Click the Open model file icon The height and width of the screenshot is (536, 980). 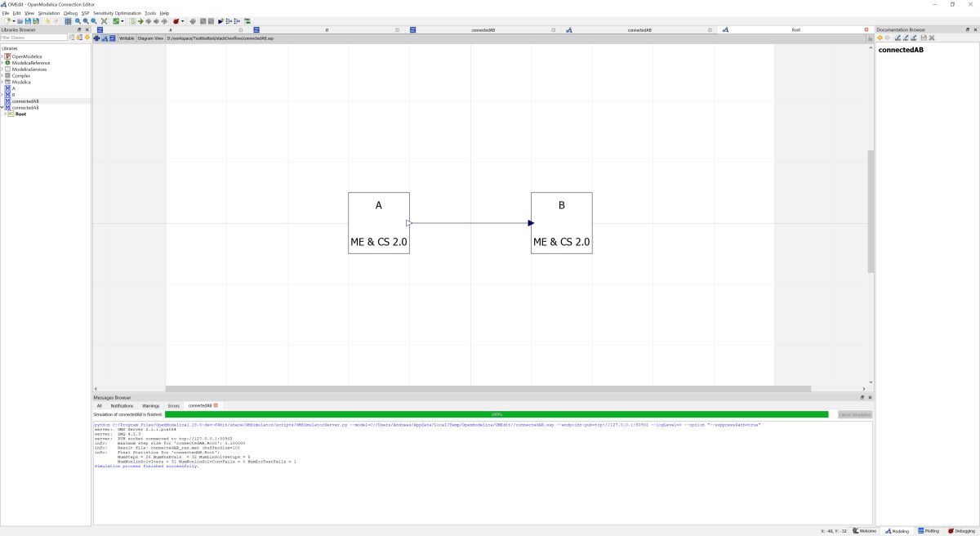[x=20, y=21]
